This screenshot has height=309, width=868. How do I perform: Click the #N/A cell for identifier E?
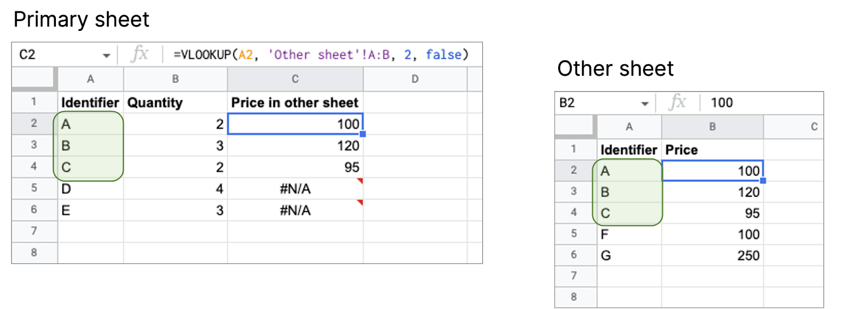coord(295,210)
